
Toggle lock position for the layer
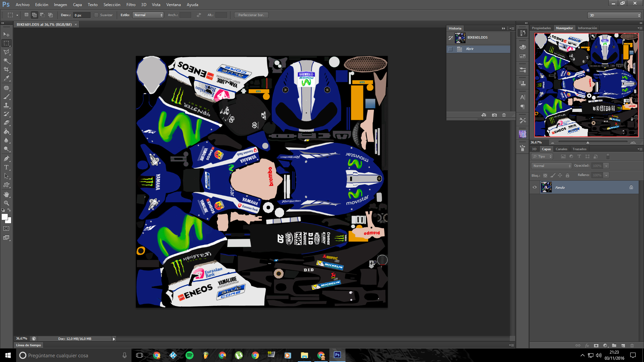click(x=560, y=175)
